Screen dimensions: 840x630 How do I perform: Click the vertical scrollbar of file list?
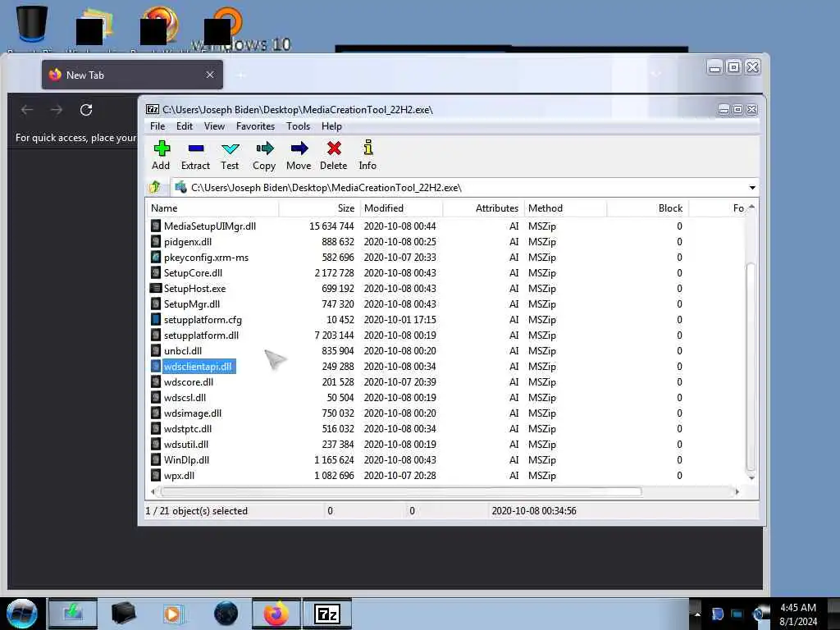click(x=751, y=367)
